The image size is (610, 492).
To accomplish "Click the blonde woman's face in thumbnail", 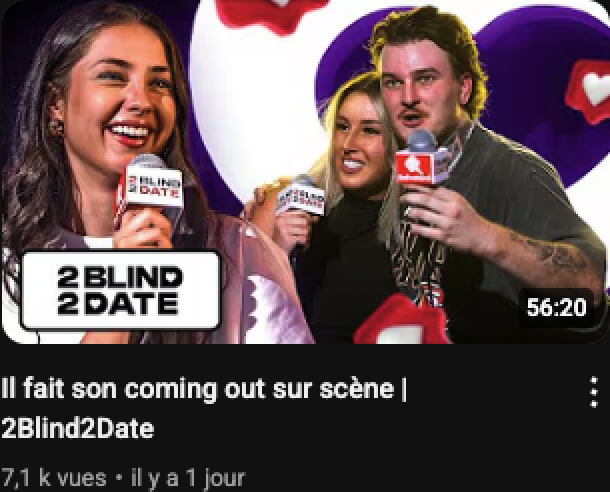I will point(359,138).
